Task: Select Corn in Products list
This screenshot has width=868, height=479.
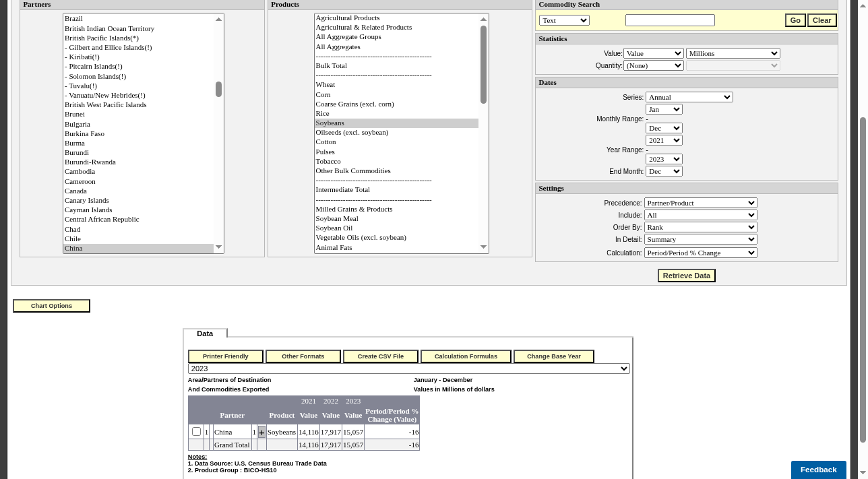Action: 396,95
